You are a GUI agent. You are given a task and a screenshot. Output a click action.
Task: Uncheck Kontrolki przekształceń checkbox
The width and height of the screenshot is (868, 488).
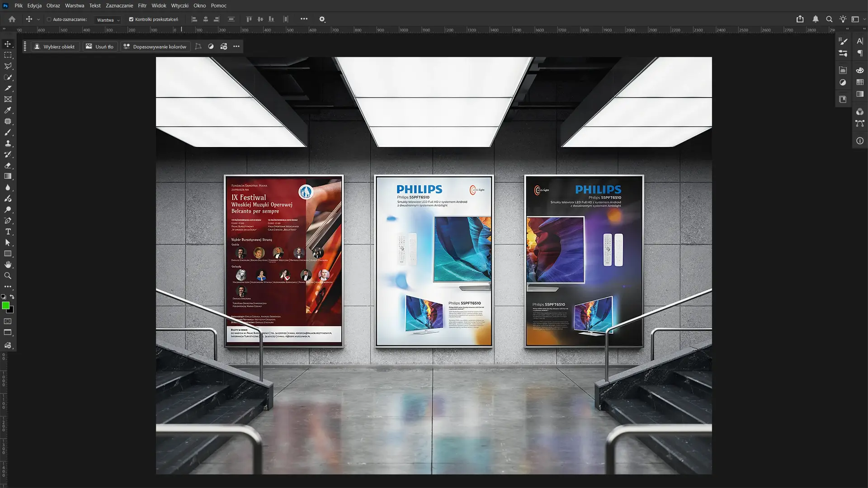coord(131,19)
